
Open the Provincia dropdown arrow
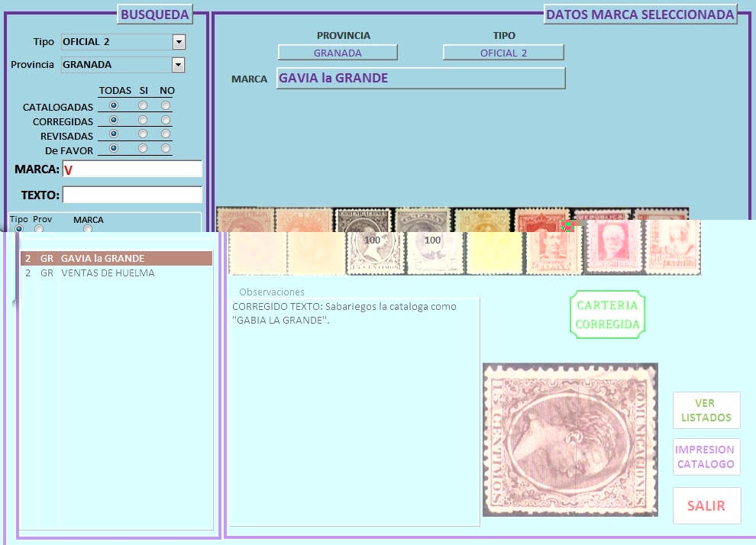[179, 65]
